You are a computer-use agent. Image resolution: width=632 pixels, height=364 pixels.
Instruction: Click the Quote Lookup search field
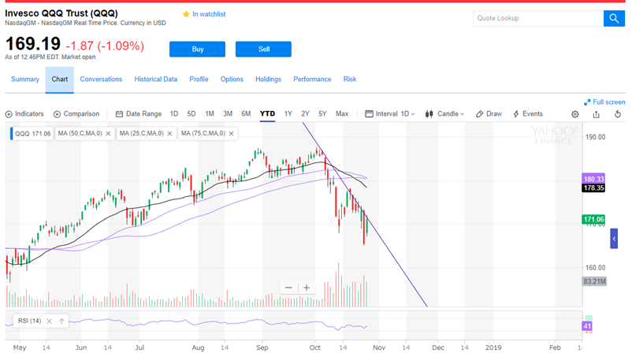tap(538, 19)
